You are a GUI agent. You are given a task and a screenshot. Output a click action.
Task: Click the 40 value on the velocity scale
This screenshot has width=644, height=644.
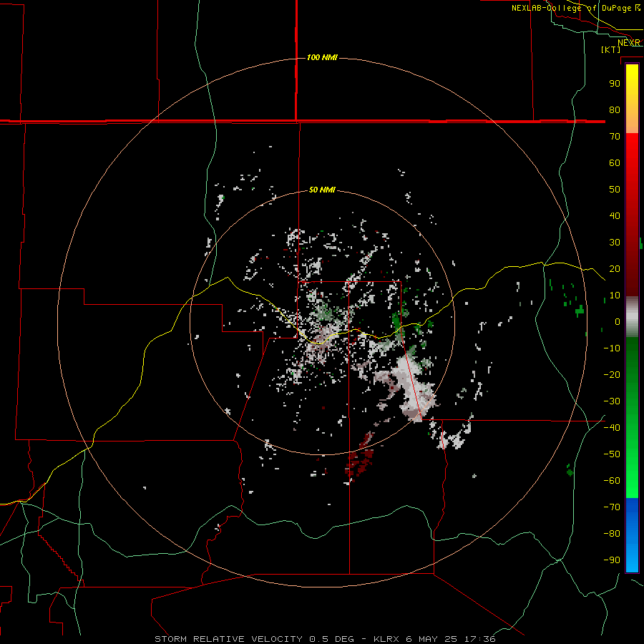615,215
